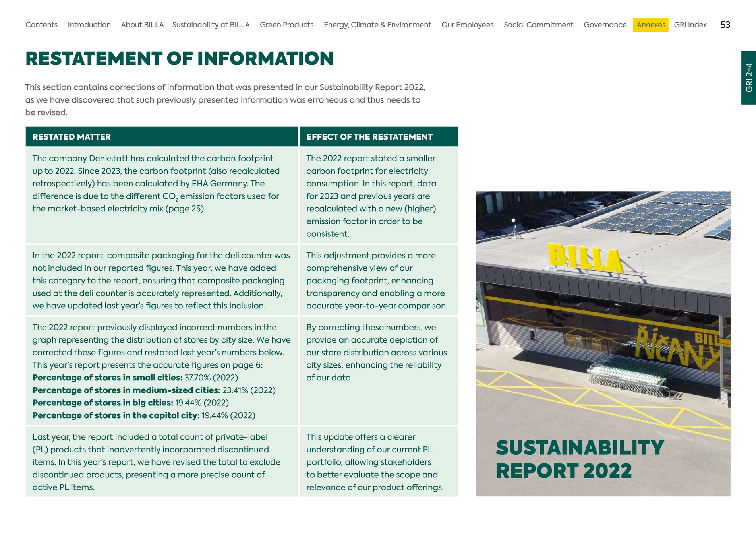
Task: Click the '(page 25)' reference text
Action: tap(186, 209)
